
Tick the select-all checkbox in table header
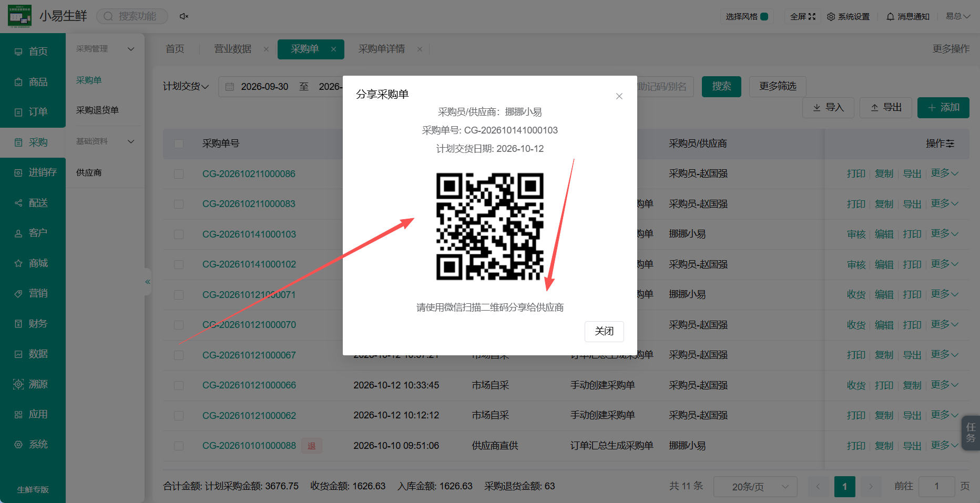[x=179, y=143]
